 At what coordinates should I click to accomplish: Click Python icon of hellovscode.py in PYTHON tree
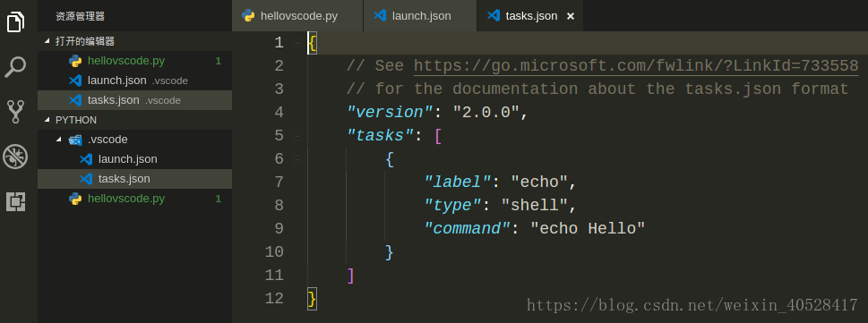[x=75, y=199]
